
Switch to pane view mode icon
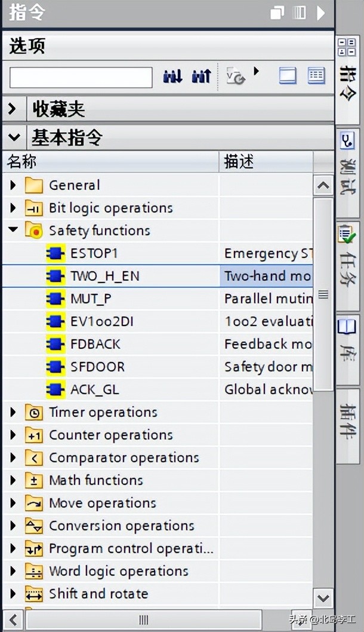coord(288,76)
